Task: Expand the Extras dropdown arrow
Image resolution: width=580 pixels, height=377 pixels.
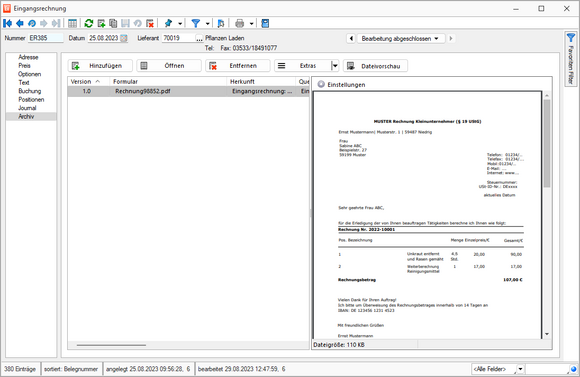Action: (x=335, y=66)
